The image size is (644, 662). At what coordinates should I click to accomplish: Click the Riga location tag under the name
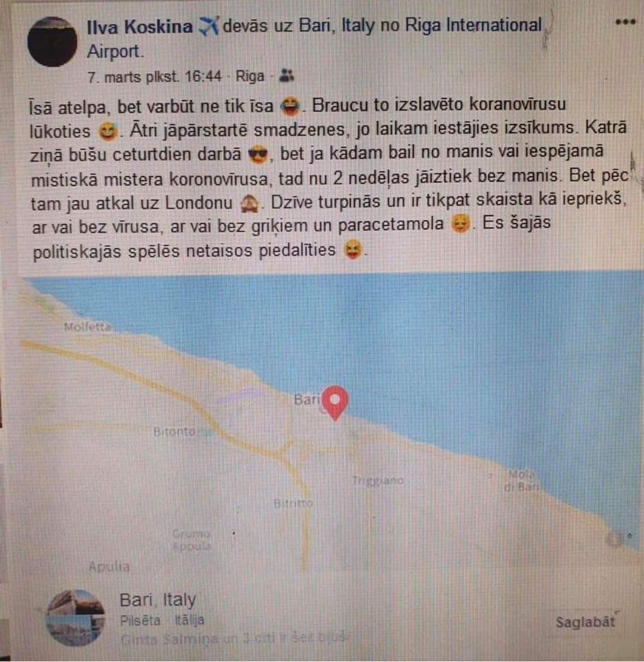click(x=250, y=76)
